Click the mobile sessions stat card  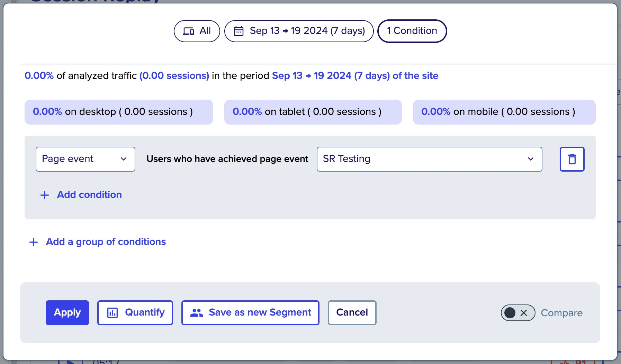coord(504,112)
